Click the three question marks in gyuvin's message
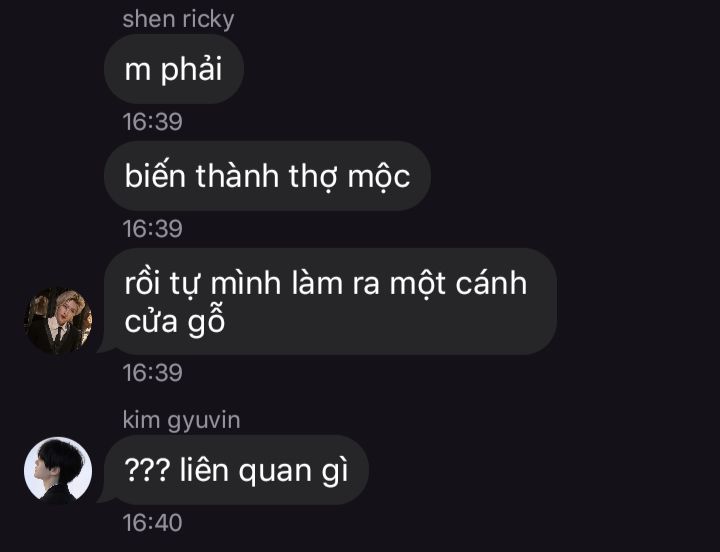Viewport: 720px width, 552px height. [147, 470]
